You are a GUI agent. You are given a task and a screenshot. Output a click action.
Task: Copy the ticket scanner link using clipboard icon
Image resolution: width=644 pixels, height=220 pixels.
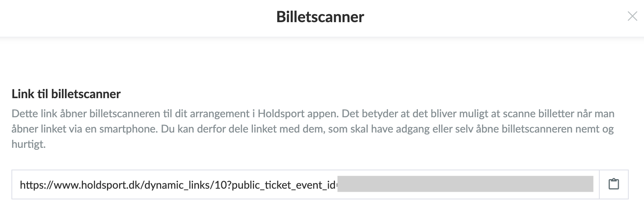click(613, 184)
